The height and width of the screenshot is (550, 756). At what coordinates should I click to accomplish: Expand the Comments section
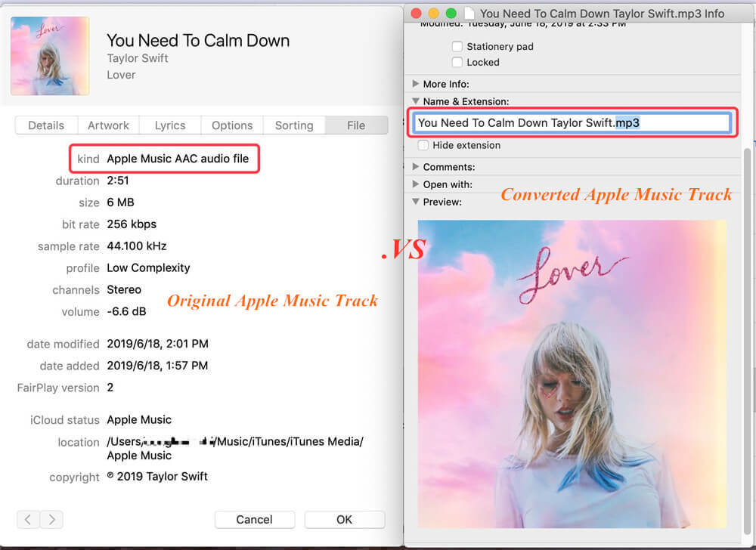click(x=416, y=167)
